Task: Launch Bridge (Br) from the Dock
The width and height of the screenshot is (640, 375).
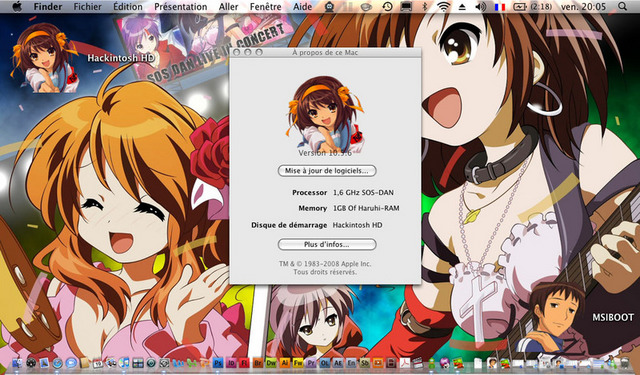Action: [x=258, y=363]
